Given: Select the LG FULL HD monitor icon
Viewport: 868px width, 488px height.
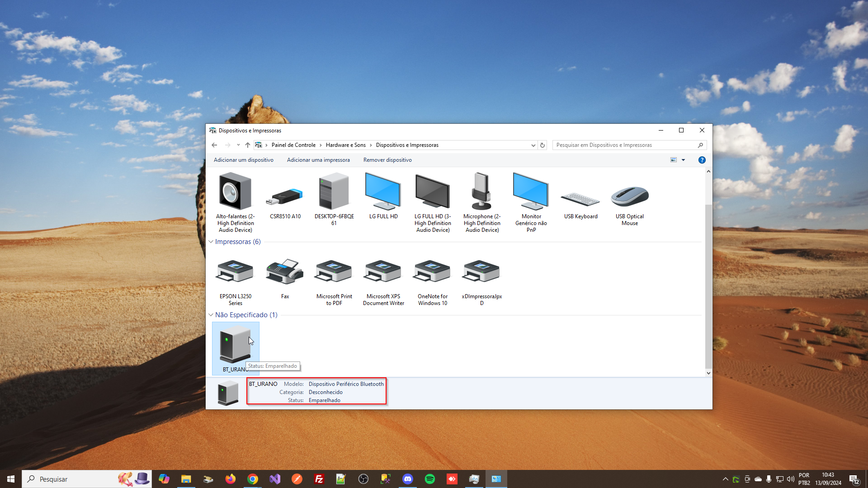Looking at the screenshot, I should [x=383, y=192].
